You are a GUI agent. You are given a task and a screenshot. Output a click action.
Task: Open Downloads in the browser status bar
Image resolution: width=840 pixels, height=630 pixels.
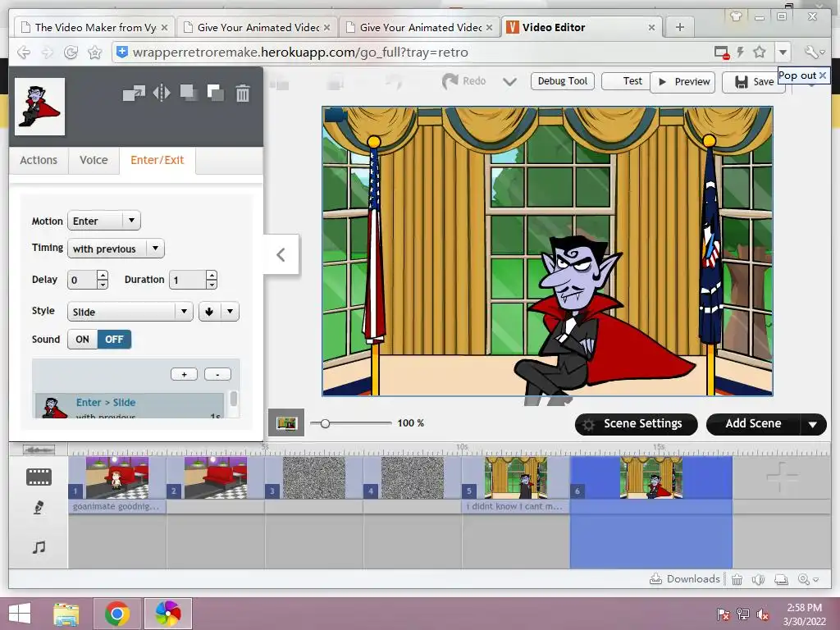click(685, 579)
